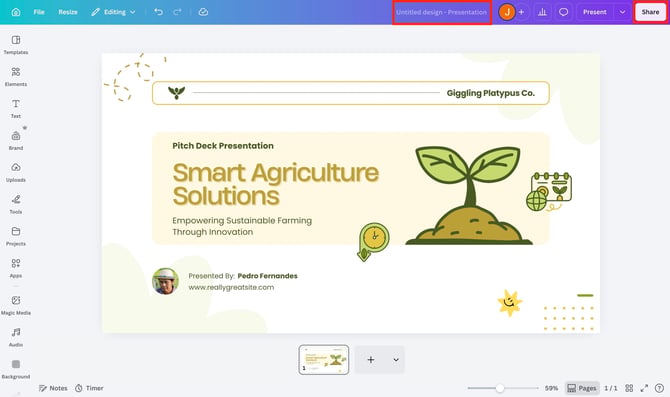Open the J user avatar

(x=507, y=12)
